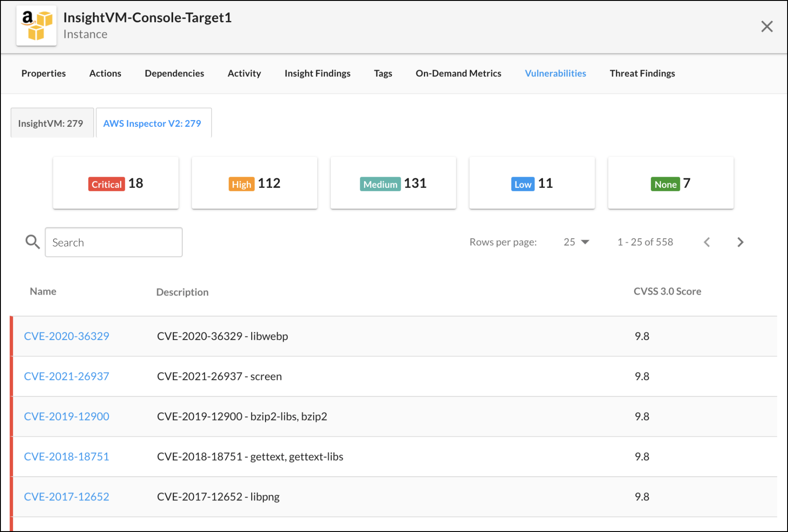
Task: Filter by Critical severity card
Action: tap(116, 183)
